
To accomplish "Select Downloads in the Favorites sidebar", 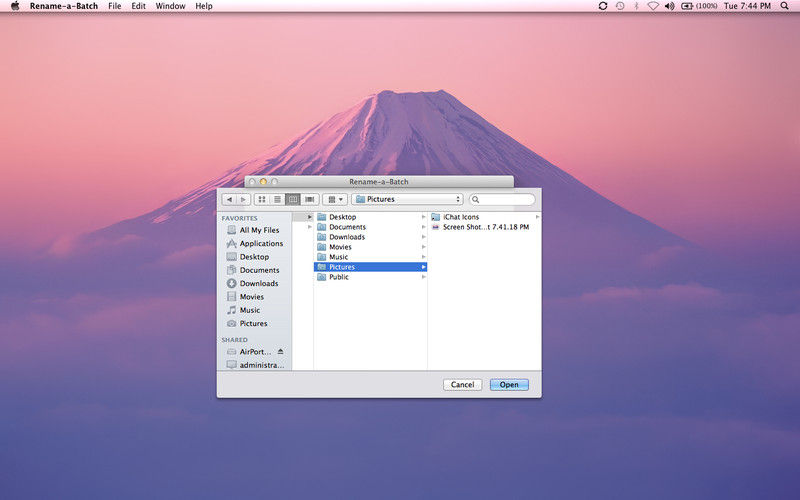I will 258,283.
